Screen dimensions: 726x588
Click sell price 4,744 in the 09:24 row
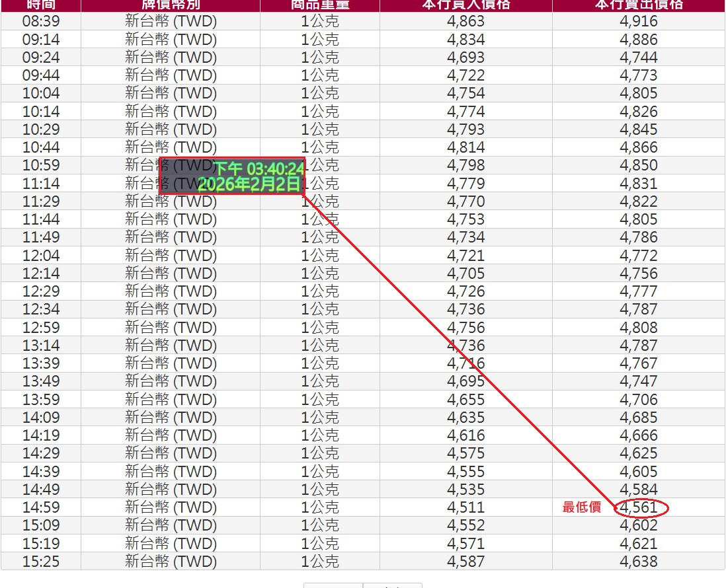[x=639, y=57]
